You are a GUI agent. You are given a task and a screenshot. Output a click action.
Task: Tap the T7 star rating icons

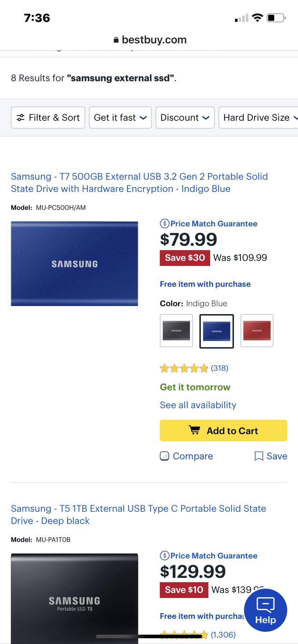(184, 368)
